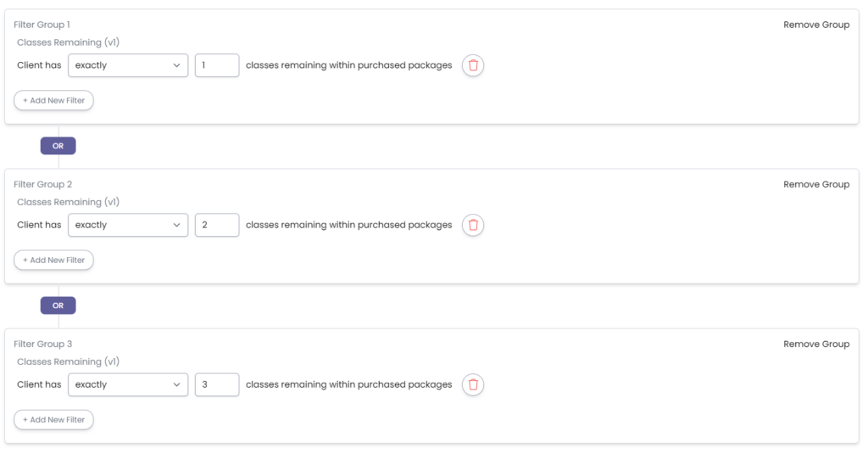Click the Filter Group 2 heading
Viewport: 868px width, 459px height.
[42, 184]
